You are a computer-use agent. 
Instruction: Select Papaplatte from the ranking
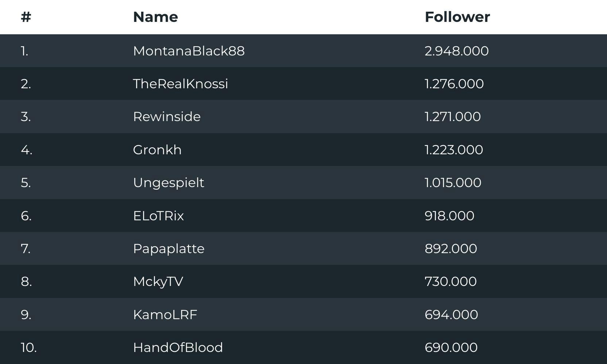(x=169, y=249)
